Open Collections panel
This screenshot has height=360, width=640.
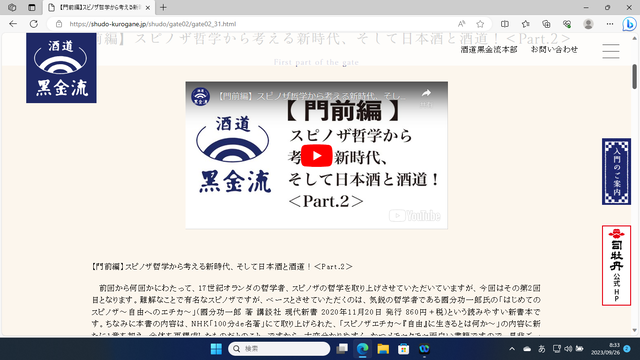546,24
